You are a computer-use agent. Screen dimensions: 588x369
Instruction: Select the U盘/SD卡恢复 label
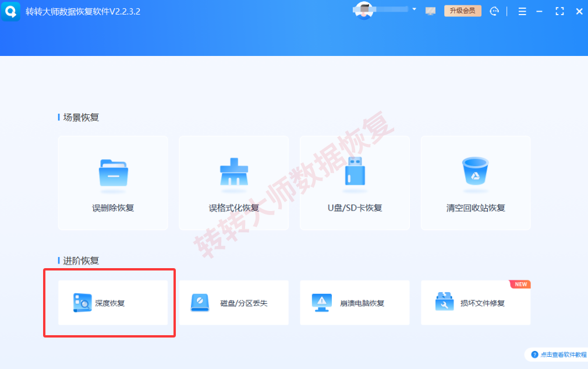(x=355, y=208)
